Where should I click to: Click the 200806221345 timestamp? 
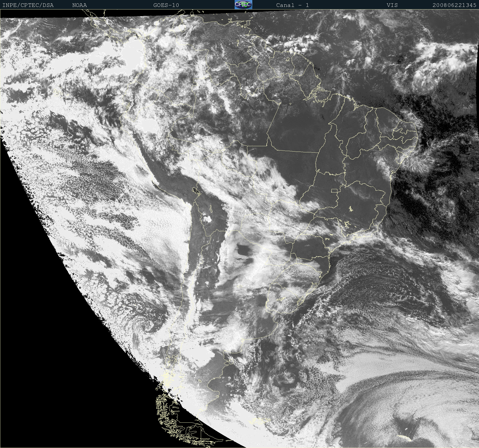pyautogui.click(x=454, y=5)
